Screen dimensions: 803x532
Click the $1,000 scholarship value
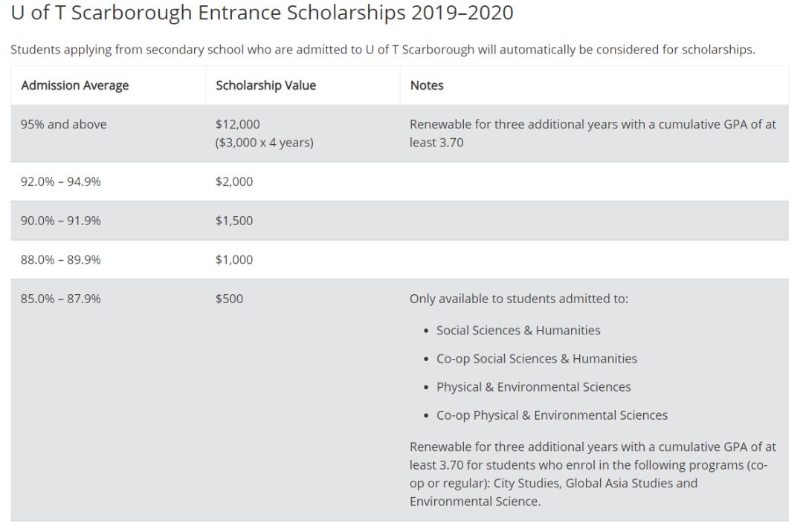point(234,259)
